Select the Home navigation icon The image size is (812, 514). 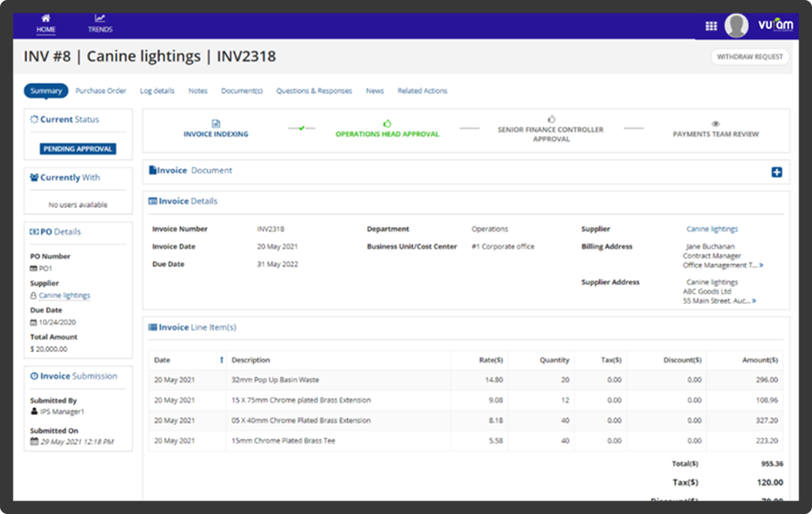pos(46,22)
